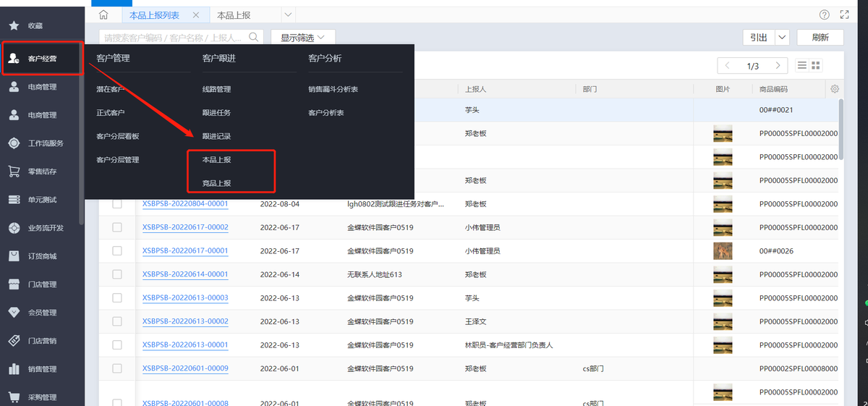This screenshot has height=406, width=868.
Task: Click the search magnifier icon
Action: click(255, 37)
